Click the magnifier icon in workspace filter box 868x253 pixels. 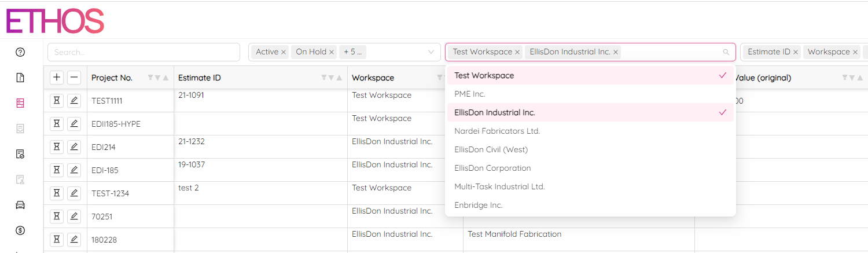[726, 52]
